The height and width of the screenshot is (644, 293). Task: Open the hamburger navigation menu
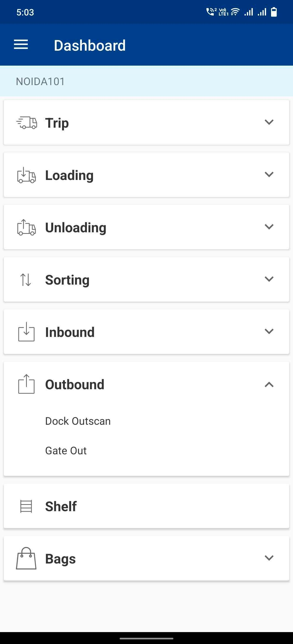(x=21, y=45)
